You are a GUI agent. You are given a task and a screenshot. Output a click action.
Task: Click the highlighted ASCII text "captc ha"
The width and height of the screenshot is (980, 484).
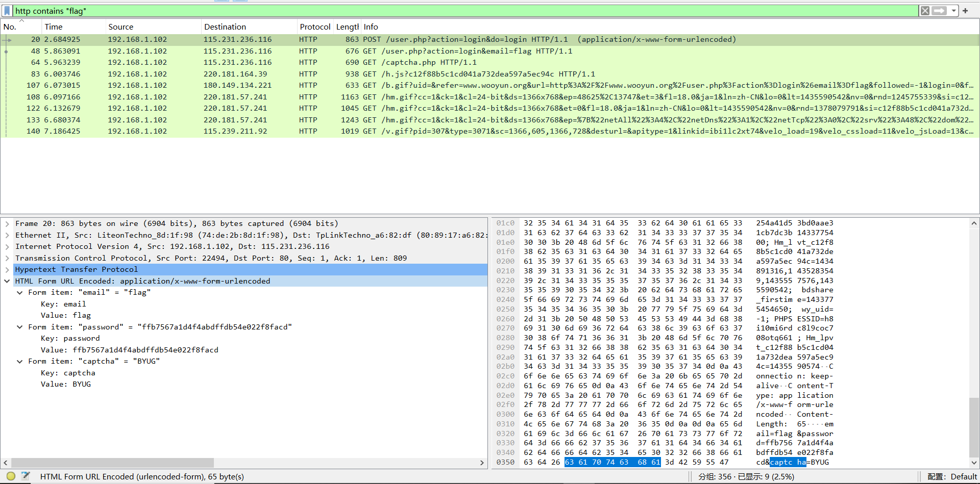click(x=788, y=462)
